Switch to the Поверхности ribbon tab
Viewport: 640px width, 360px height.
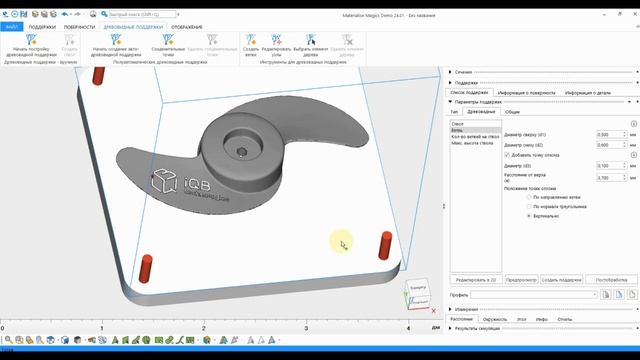(79, 27)
